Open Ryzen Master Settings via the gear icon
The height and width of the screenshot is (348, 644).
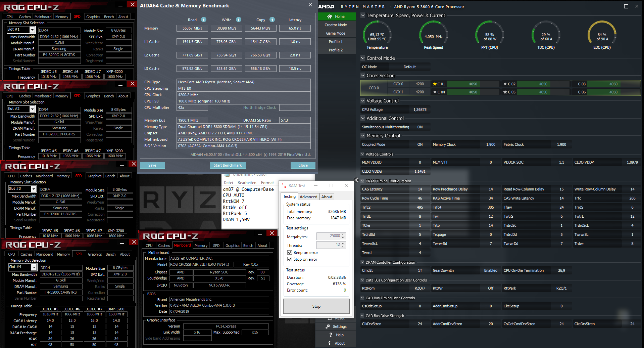[x=328, y=327]
